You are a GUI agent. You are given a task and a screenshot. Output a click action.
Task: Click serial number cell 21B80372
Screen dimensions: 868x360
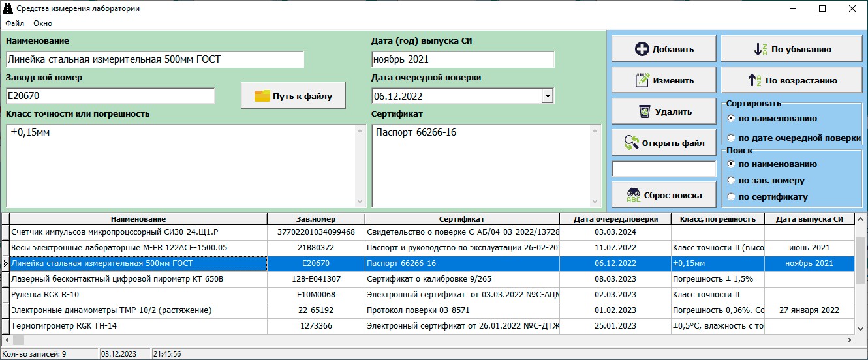[x=316, y=248]
